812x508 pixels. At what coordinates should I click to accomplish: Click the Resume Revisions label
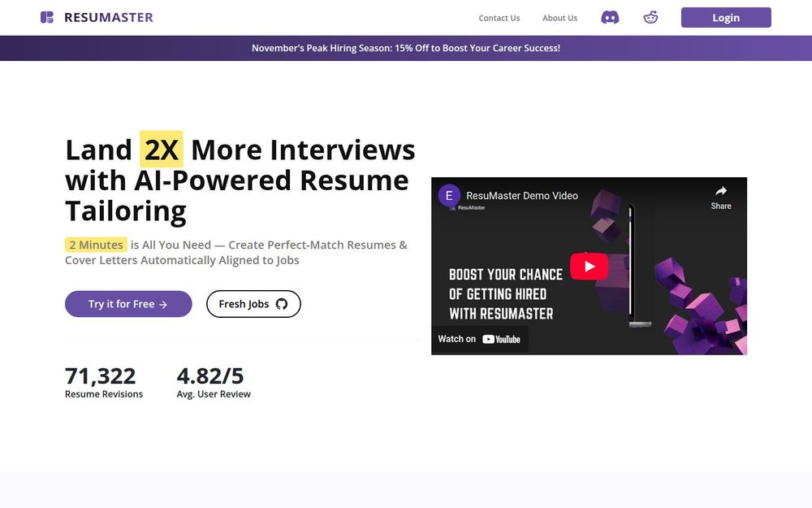pyautogui.click(x=104, y=394)
